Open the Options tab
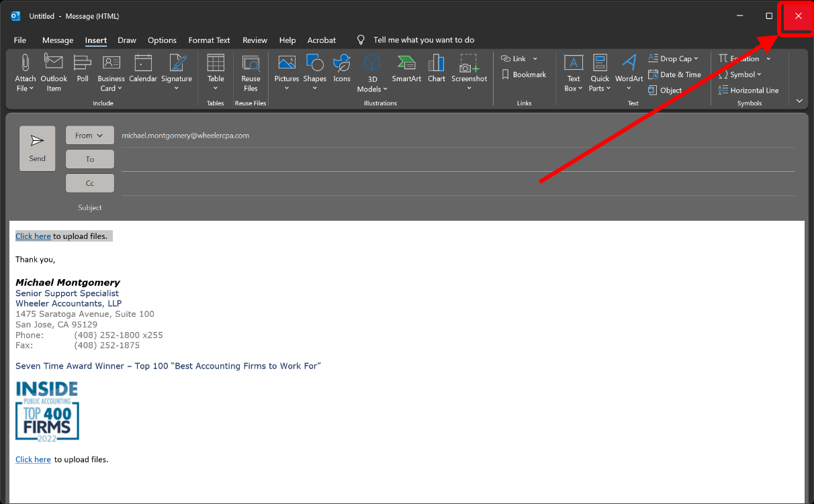Viewport: 814px width, 504px height. [x=162, y=40]
